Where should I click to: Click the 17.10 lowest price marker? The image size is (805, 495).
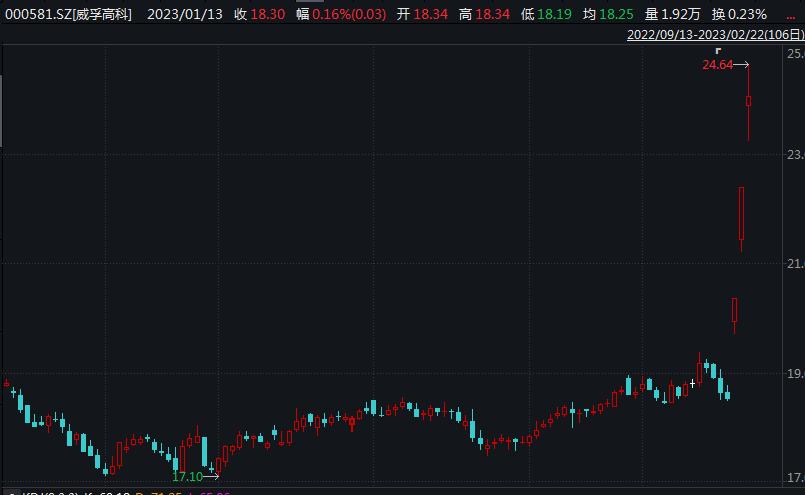pos(187,477)
